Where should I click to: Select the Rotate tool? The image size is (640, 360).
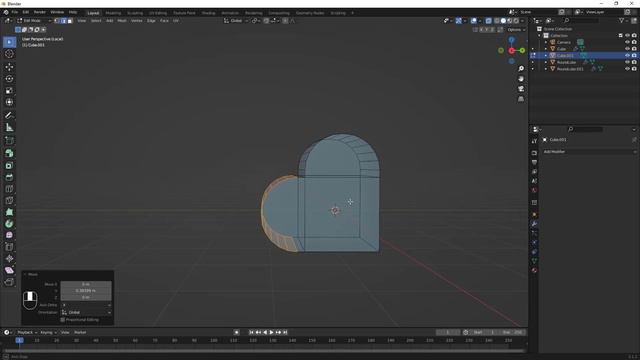point(9,78)
